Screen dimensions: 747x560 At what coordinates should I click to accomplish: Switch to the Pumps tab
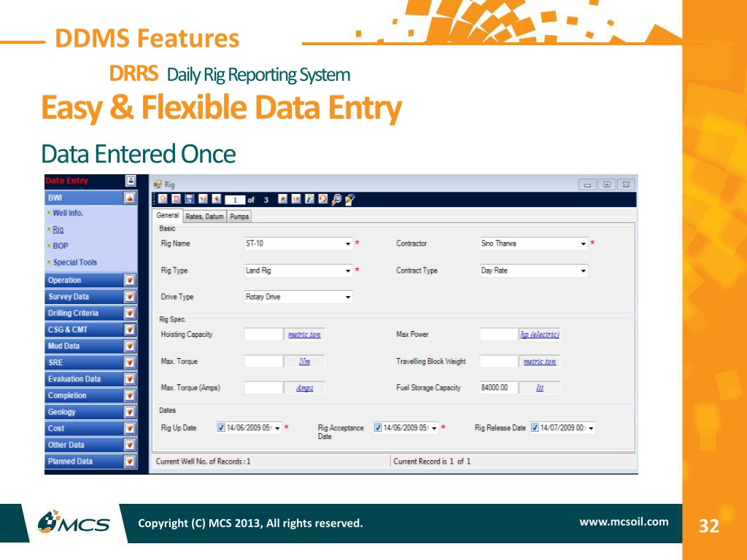[x=239, y=217]
